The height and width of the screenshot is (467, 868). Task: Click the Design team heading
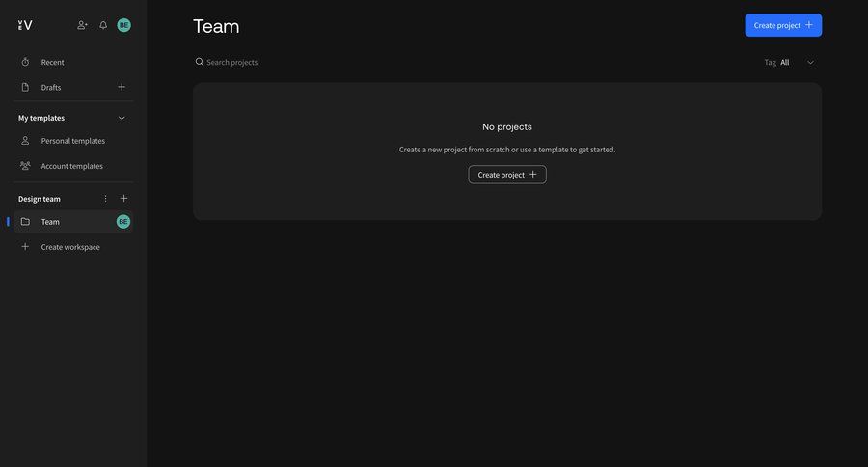(x=40, y=199)
